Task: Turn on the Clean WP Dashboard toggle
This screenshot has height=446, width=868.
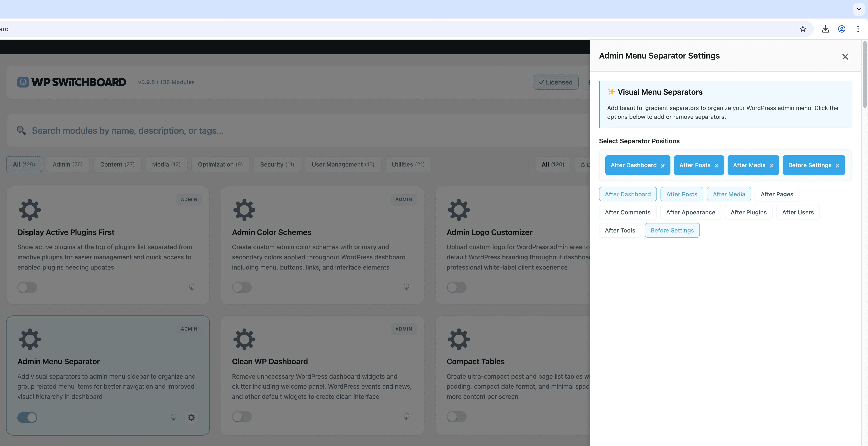Action: [x=242, y=417]
